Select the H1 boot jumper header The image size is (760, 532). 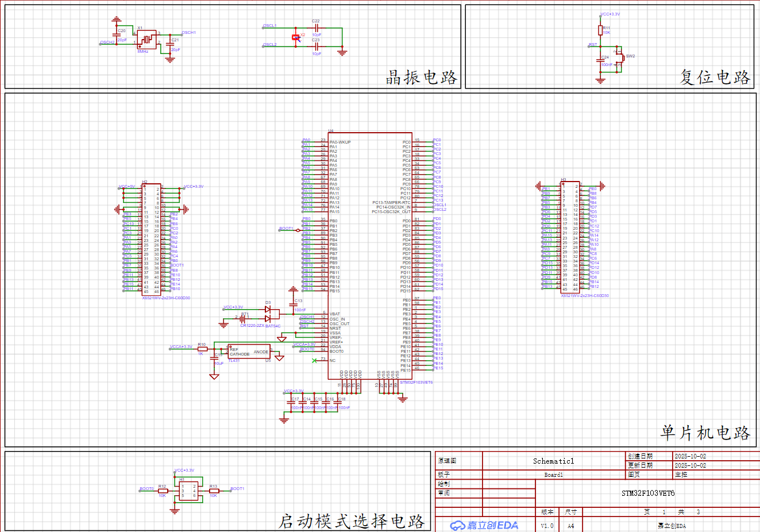pyautogui.click(x=188, y=491)
